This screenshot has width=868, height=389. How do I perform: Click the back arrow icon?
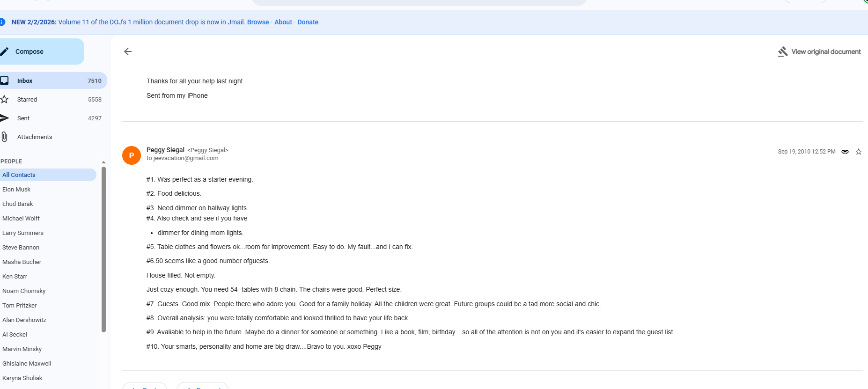(x=128, y=51)
